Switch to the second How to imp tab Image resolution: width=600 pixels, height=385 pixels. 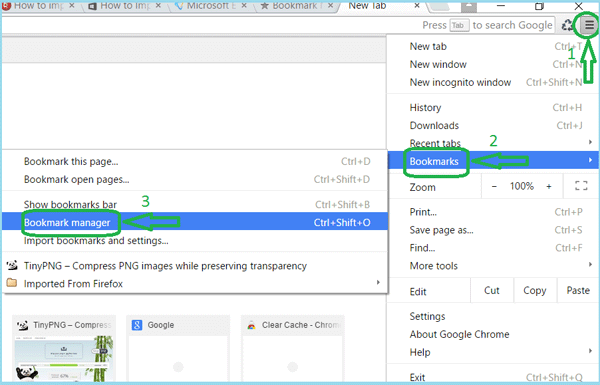click(123, 6)
